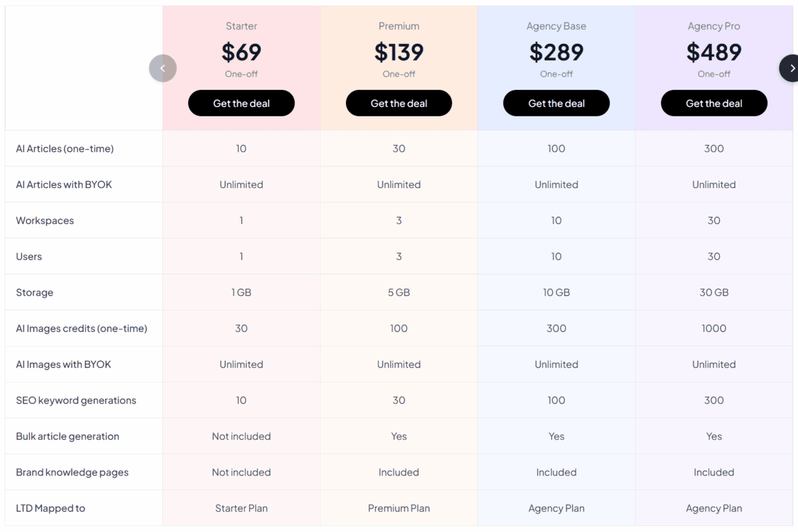Select the Starter plan heading
The width and height of the screenshot is (798, 532).
coord(241,26)
